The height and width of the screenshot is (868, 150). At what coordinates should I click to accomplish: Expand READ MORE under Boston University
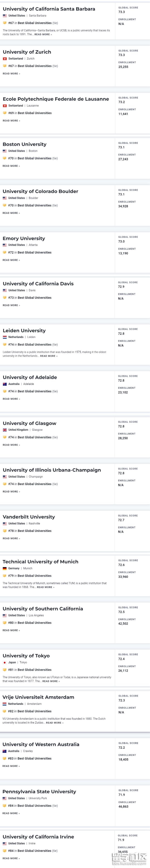pos(11,166)
